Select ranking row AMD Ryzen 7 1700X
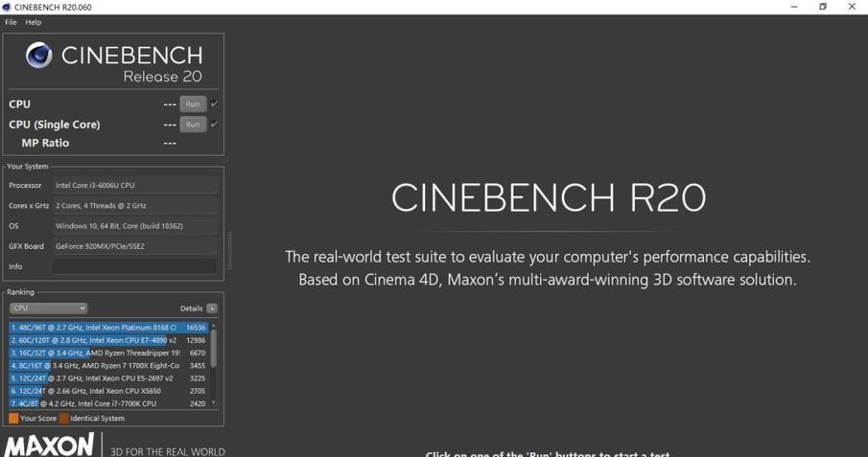868x457 pixels. coord(108,366)
